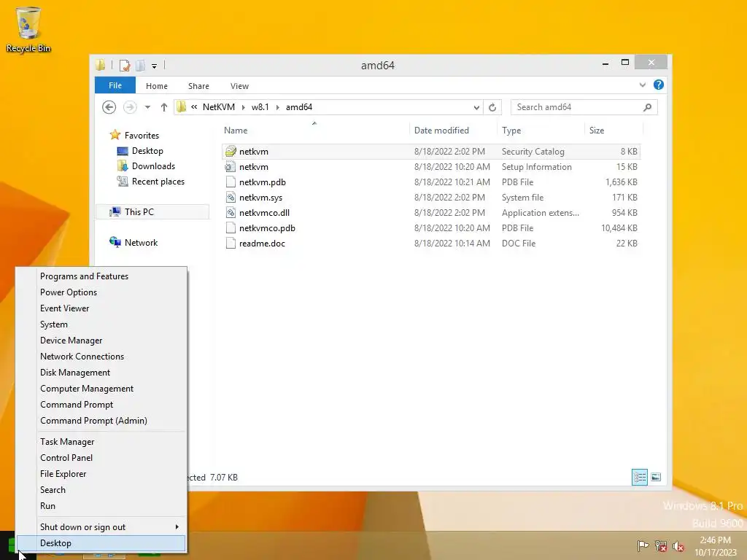Expand the arrow after NetKVM breadcrumb
The image size is (747, 560).
(244, 107)
